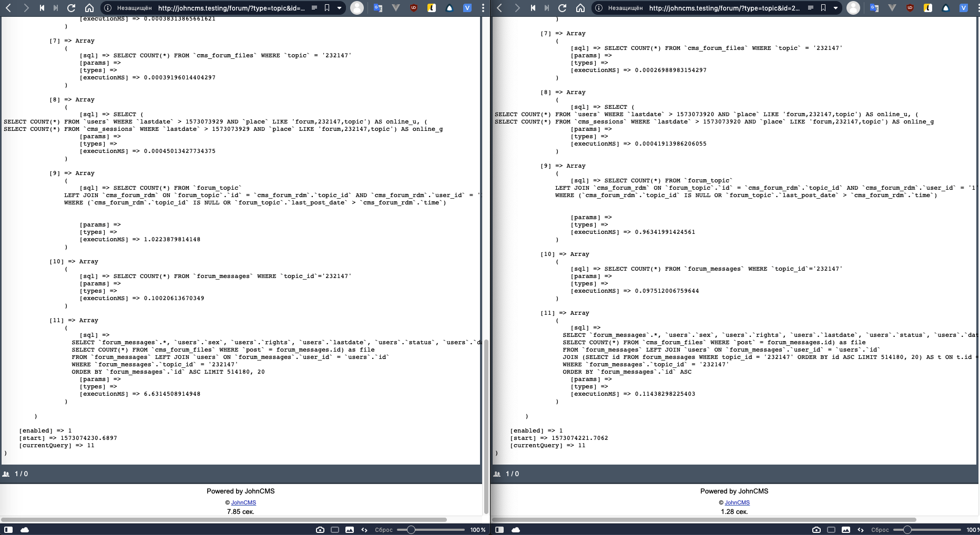Screen dimensions: 980x535
Task: Click rewind button in left window toolbar
Action: point(42,8)
